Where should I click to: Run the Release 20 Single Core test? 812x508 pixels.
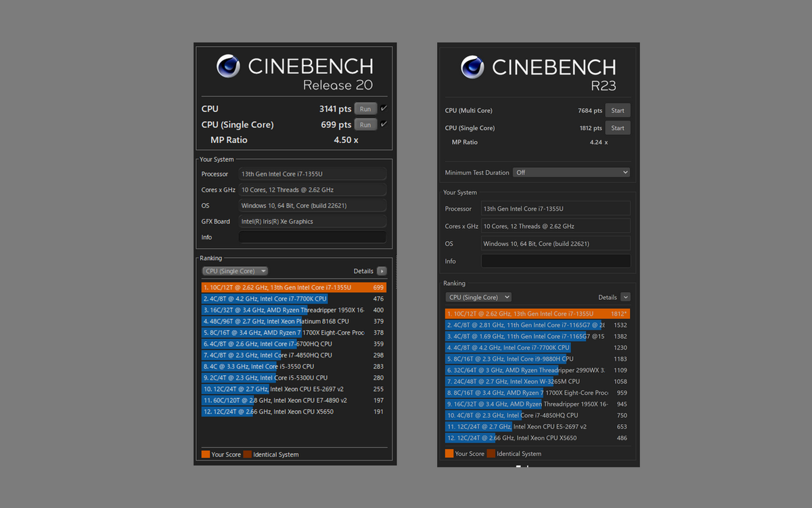[365, 125]
